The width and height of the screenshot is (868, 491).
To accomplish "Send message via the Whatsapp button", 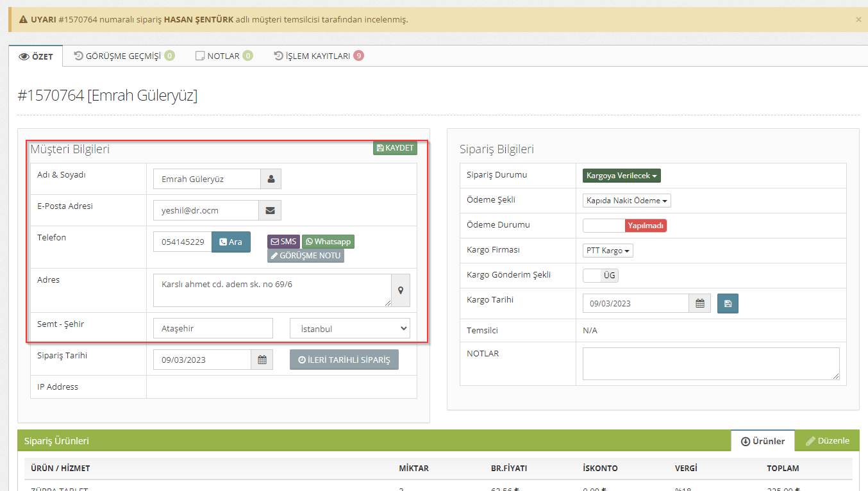I will point(328,242).
